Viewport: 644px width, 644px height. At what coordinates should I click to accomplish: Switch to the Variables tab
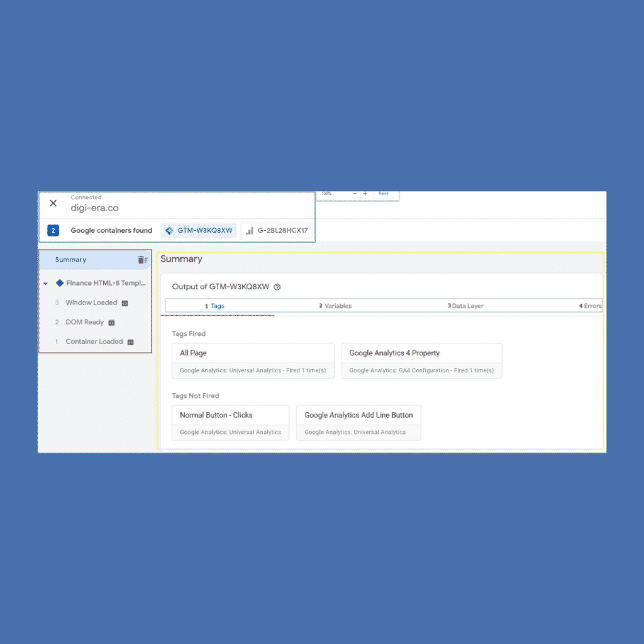[x=335, y=306]
